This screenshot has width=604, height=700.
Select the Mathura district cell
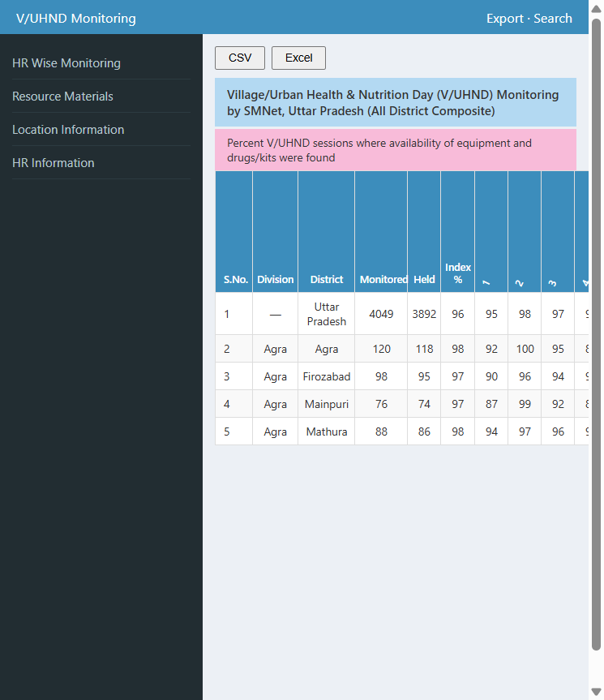(x=327, y=432)
